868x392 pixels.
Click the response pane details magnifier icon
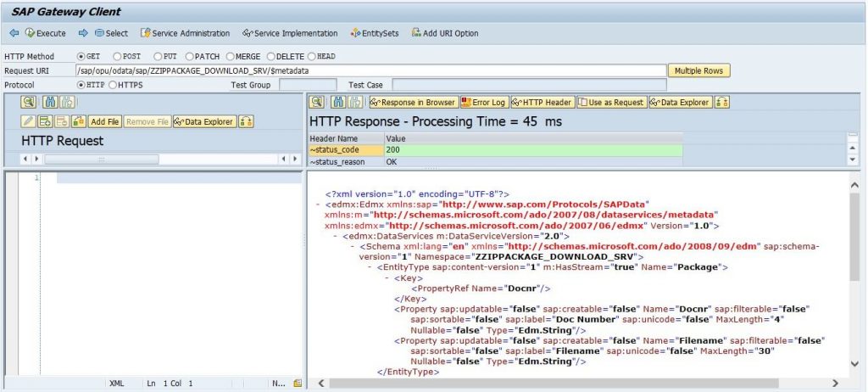(317, 102)
